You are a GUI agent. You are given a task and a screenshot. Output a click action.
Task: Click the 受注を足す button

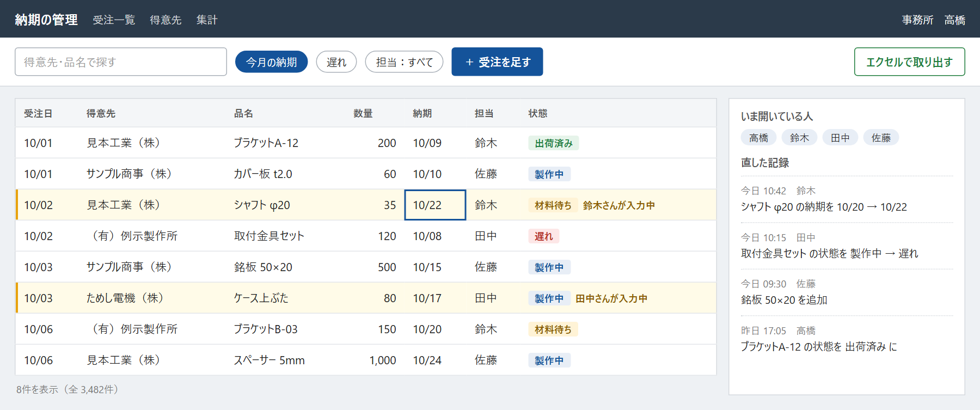point(497,62)
